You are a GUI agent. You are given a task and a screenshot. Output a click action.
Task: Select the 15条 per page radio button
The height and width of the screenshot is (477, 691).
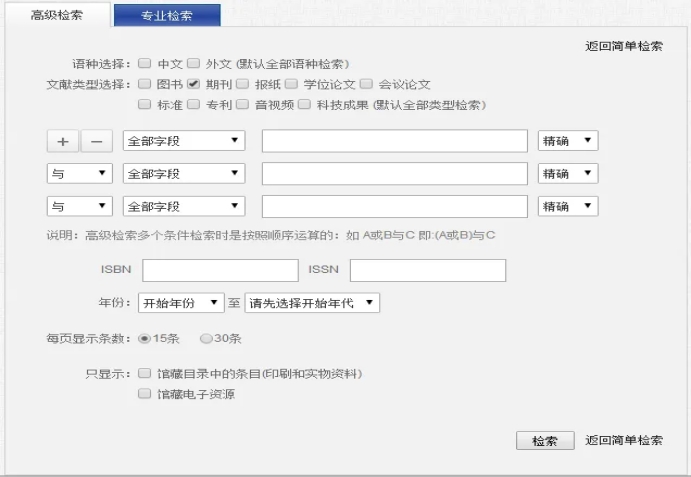pos(145,338)
